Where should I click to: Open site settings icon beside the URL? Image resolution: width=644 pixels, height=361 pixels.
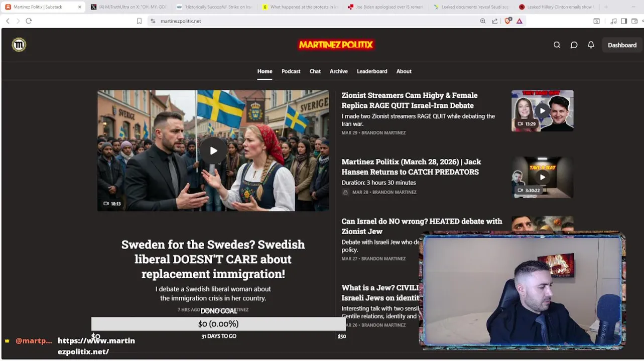pos(153,21)
